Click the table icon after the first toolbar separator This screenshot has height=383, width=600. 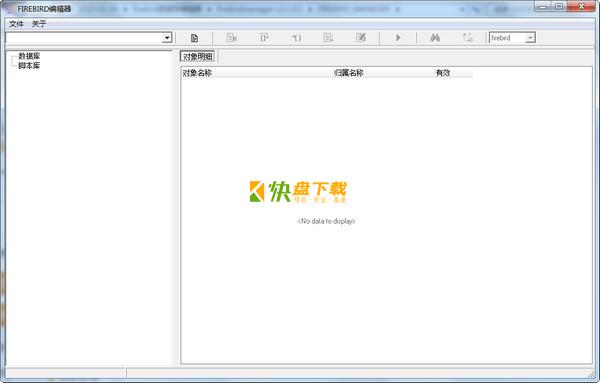(232, 38)
